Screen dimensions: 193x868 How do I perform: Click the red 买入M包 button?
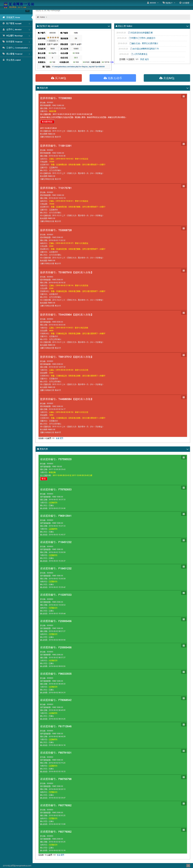[x=59, y=78]
